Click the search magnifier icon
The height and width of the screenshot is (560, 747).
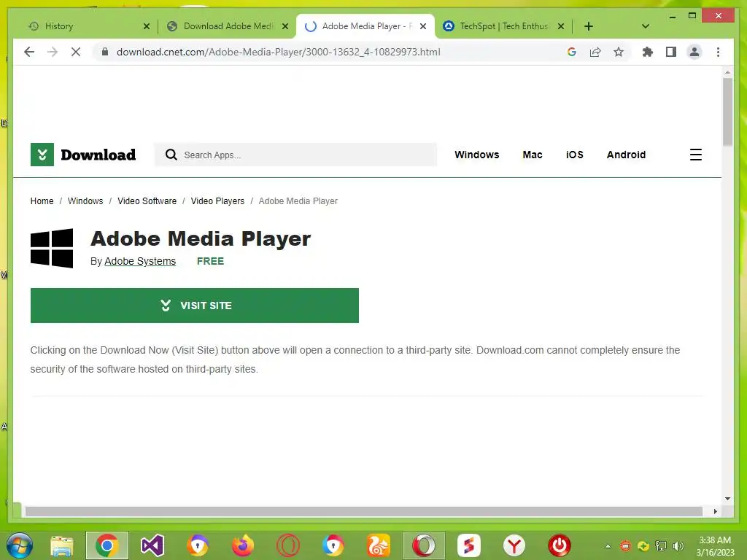171,155
